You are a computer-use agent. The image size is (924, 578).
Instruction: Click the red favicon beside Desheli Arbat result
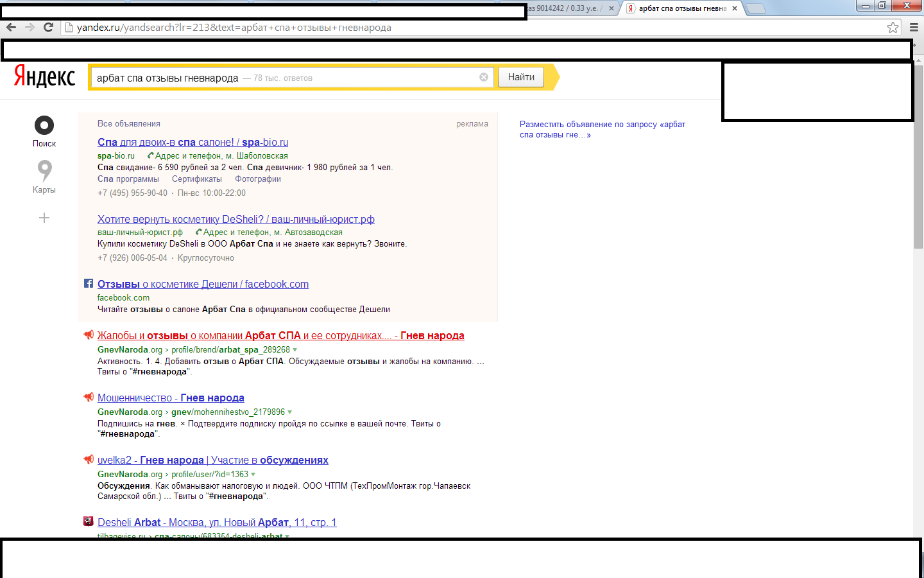click(x=89, y=521)
